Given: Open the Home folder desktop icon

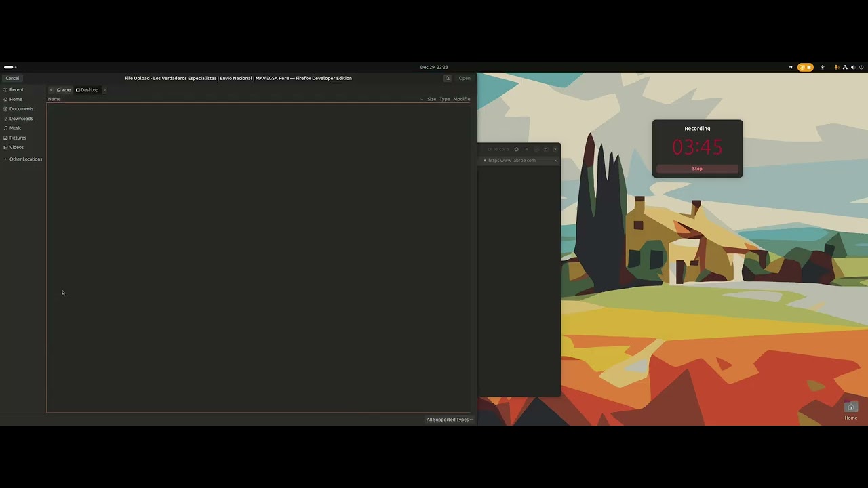Looking at the screenshot, I should pos(851,411).
